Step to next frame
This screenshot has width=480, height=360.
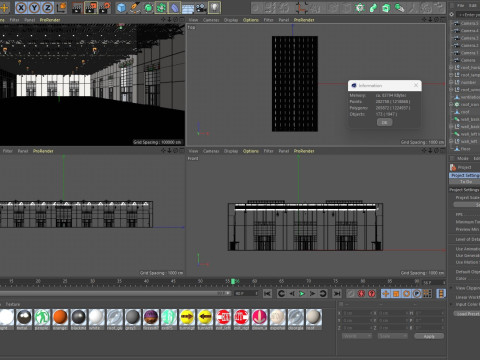(x=312, y=294)
